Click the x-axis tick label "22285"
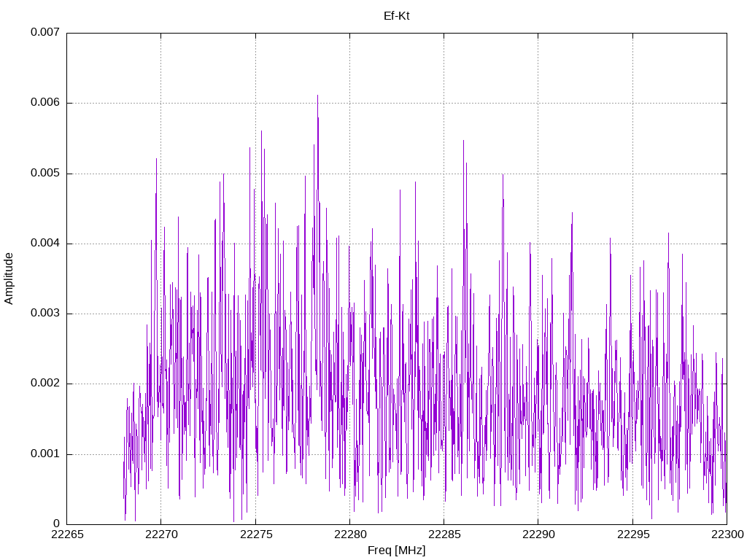This screenshot has width=747, height=560. coord(444,534)
